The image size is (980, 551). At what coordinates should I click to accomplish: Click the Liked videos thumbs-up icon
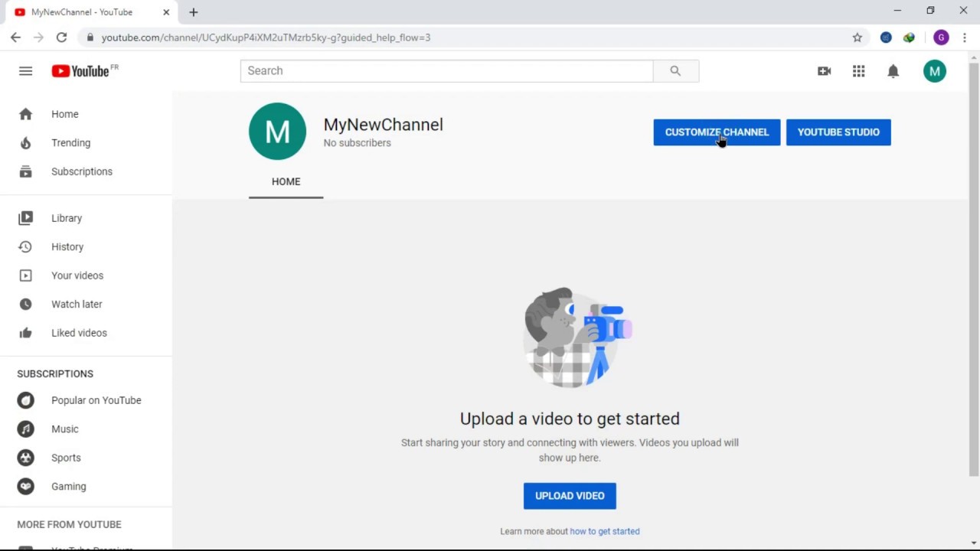coord(25,333)
